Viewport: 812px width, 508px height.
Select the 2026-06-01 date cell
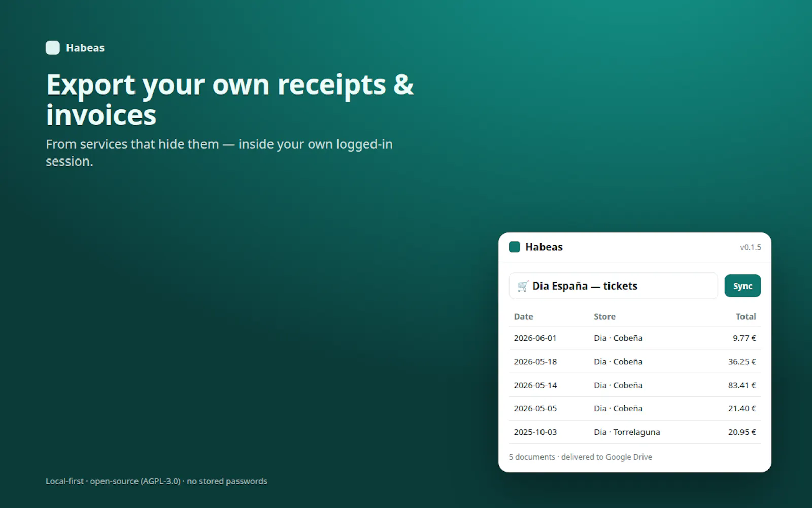tap(535, 338)
